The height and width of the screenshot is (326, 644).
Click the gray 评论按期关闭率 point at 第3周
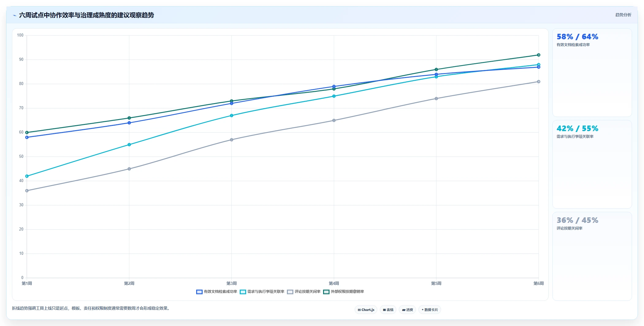pyautogui.click(x=231, y=140)
